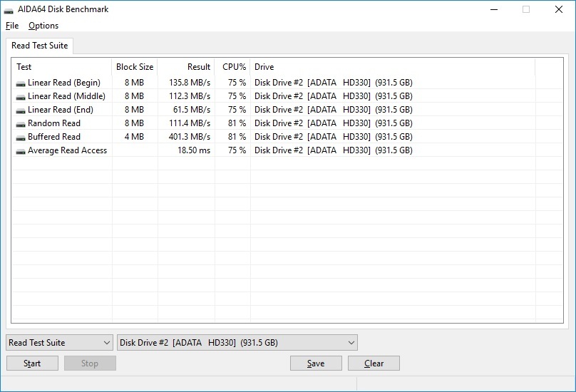Click the disk icon beside Linear Read (End)
Image resolution: width=576 pixels, height=392 pixels.
[20, 110]
